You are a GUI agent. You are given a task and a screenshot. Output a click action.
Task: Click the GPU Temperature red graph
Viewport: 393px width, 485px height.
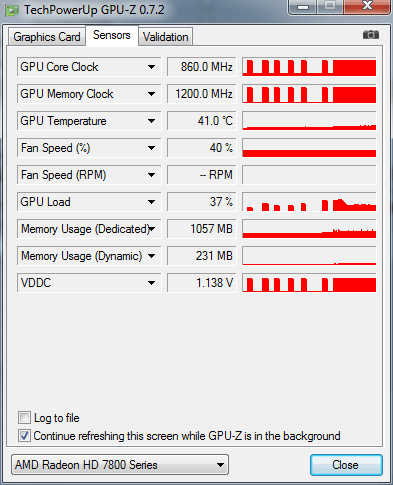click(309, 121)
